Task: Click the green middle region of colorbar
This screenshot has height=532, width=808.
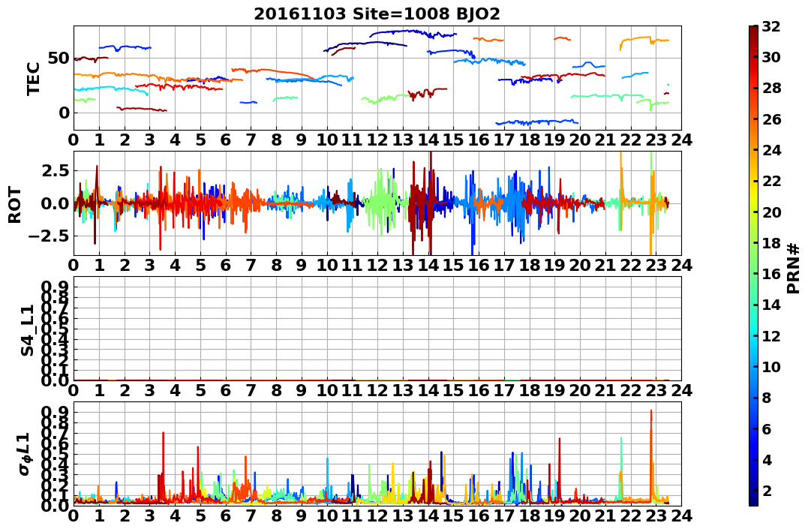Action: (753, 266)
